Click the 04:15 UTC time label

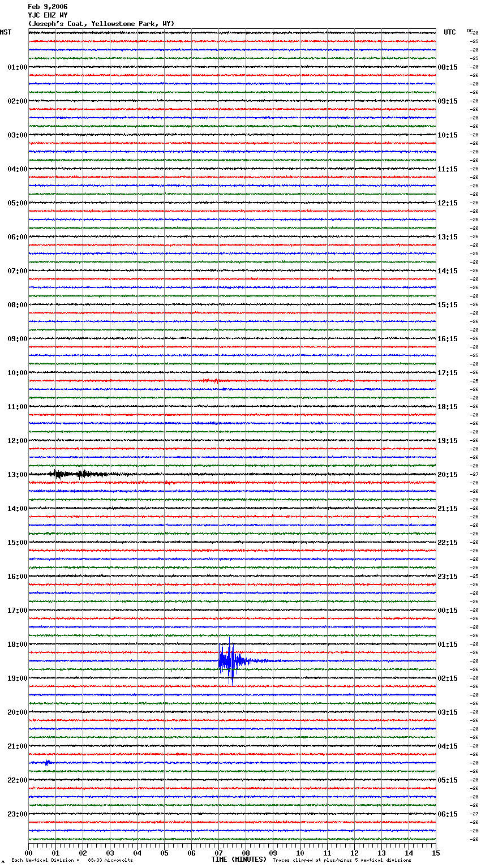pos(448,746)
